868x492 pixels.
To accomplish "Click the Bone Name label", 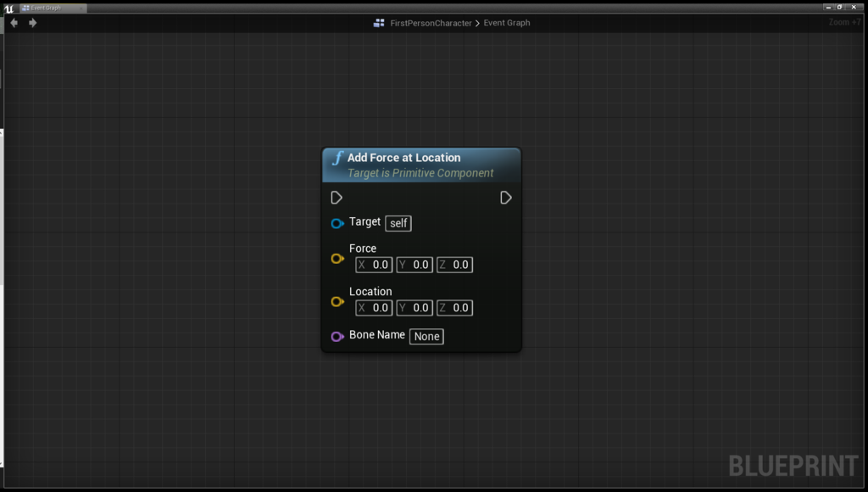I will coord(377,335).
